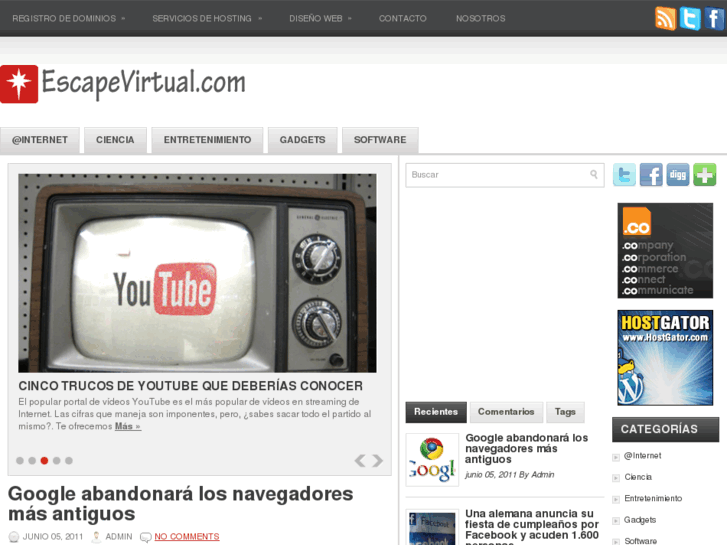This screenshot has width=727, height=545.
Task: Click the author icon beside ADMIN
Action: 96,537
